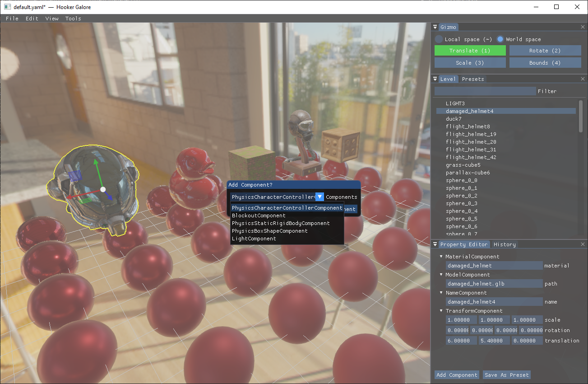
Task: Select duck7 in the level list
Action: point(506,119)
